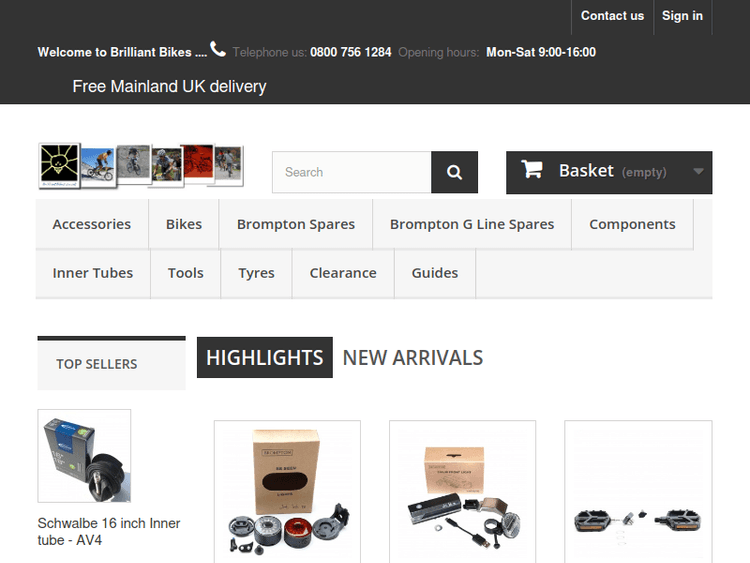
Task: Click the Schwalbe 16 inch Inner tube link
Action: pos(109,532)
